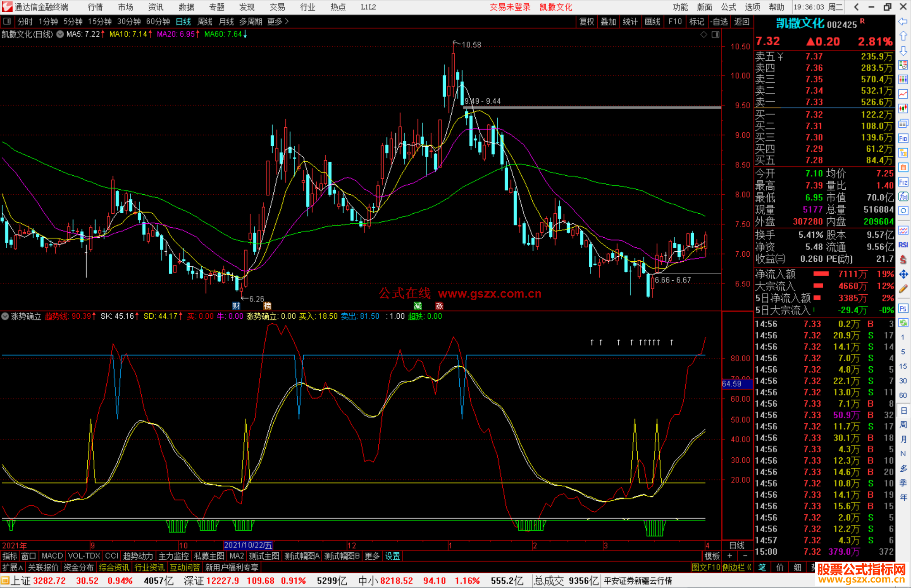Open the 更多 indicators list in the bottom tab bar
The image size is (911, 588).
372,556
